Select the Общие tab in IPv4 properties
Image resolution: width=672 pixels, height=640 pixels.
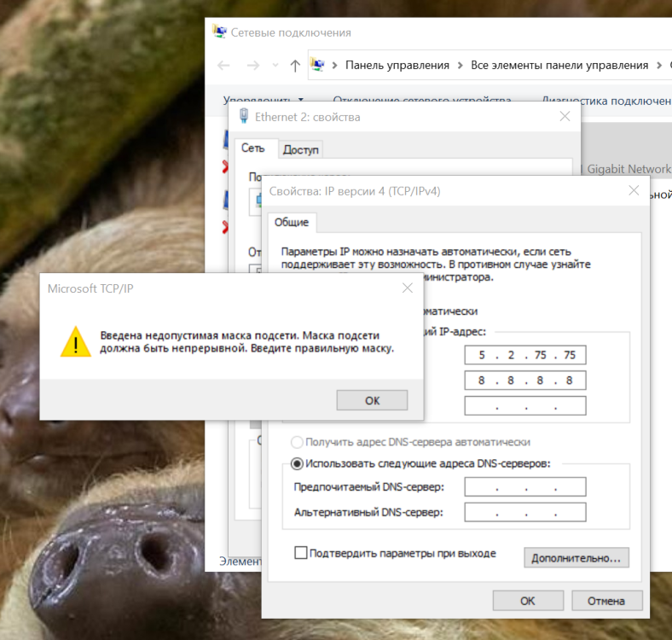point(292,222)
